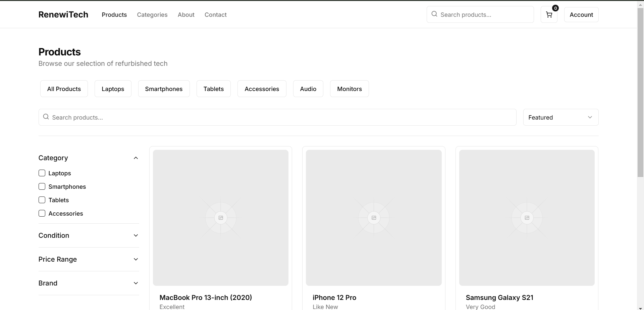Click the image placeholder on the MacBook Pro card
Viewport: 644px width, 310px height.
220,217
